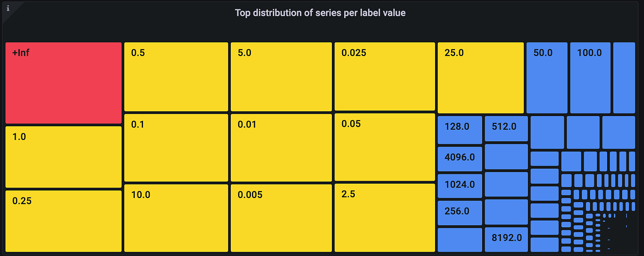Select the 0.25 yellow tile
Image resolution: width=644 pixels, height=256 pixels.
pyautogui.click(x=63, y=221)
